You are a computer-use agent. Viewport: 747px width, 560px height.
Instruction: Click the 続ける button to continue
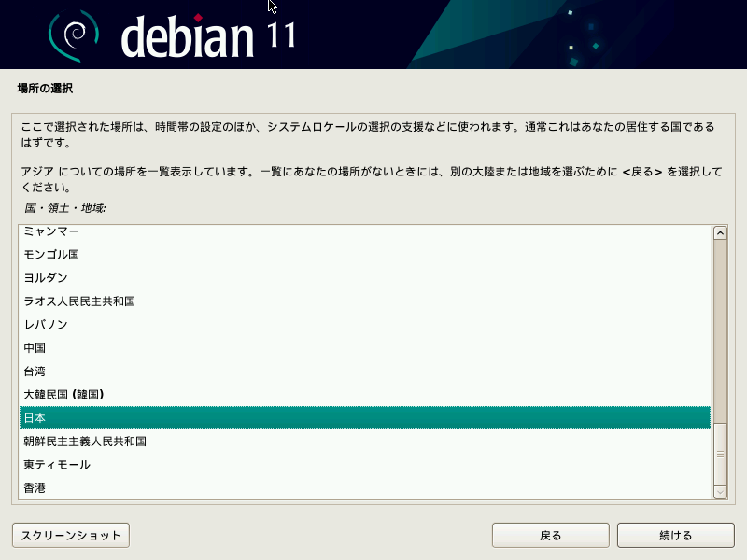[x=675, y=535]
